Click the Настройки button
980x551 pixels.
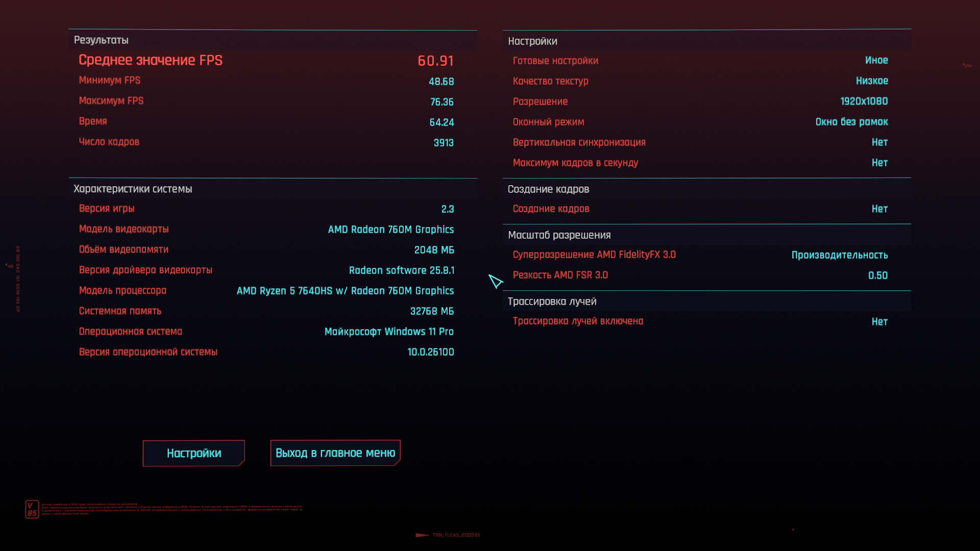(193, 453)
